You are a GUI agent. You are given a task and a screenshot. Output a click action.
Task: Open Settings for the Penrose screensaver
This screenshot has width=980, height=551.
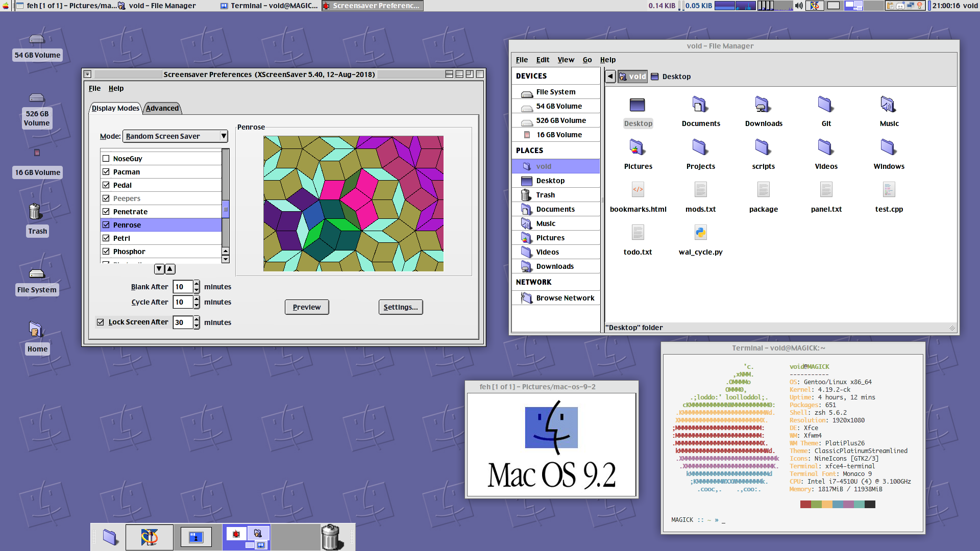click(x=400, y=307)
